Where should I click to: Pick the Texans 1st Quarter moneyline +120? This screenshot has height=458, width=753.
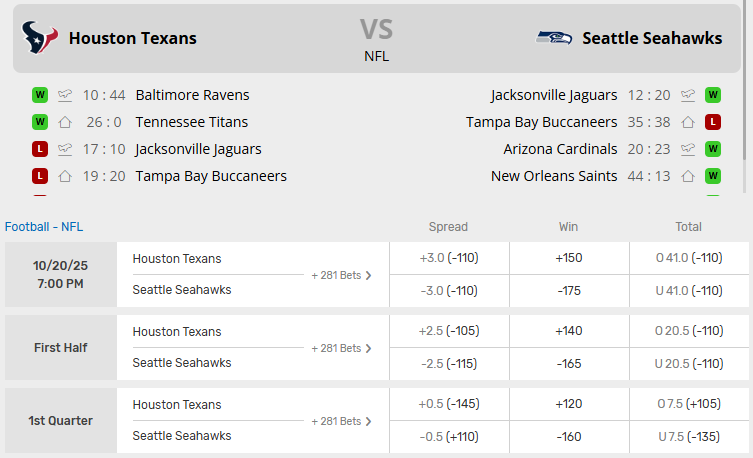click(x=569, y=405)
